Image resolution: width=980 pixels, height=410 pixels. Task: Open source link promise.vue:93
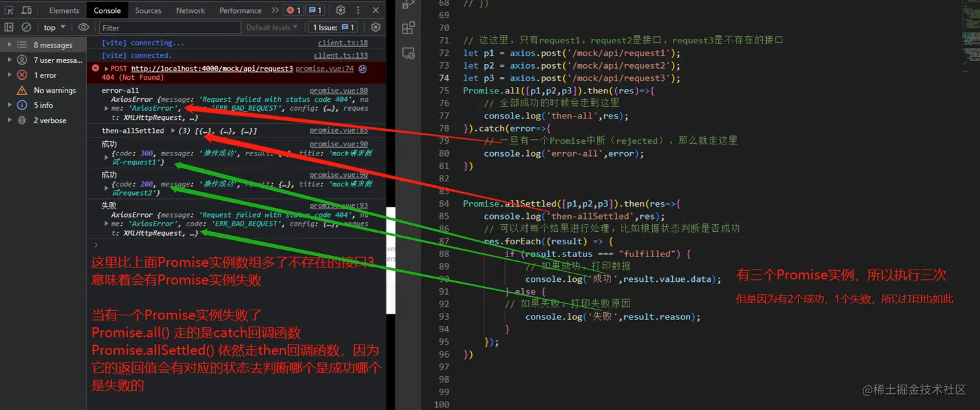click(x=339, y=205)
